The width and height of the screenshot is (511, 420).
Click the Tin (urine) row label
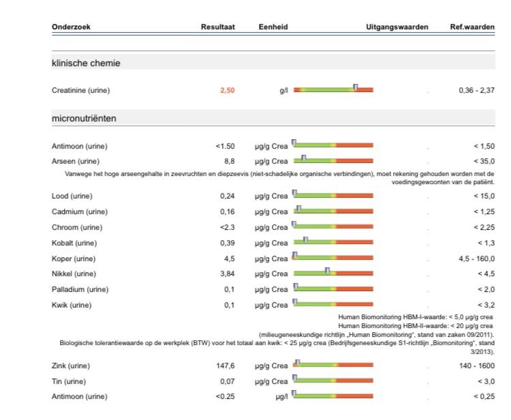pos(68,381)
